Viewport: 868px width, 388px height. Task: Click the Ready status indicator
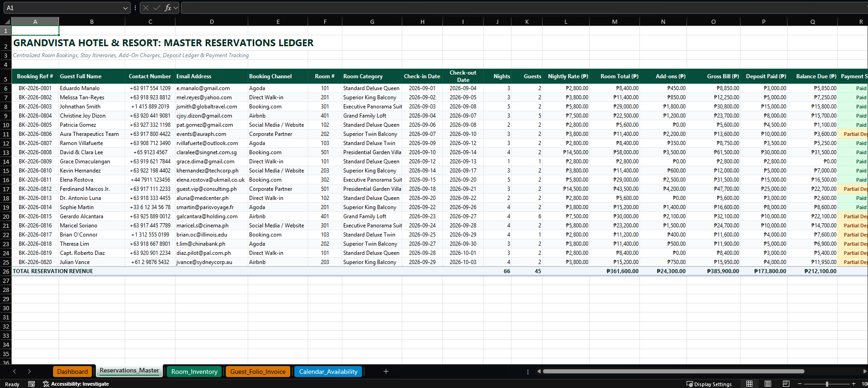pyautogui.click(x=12, y=384)
